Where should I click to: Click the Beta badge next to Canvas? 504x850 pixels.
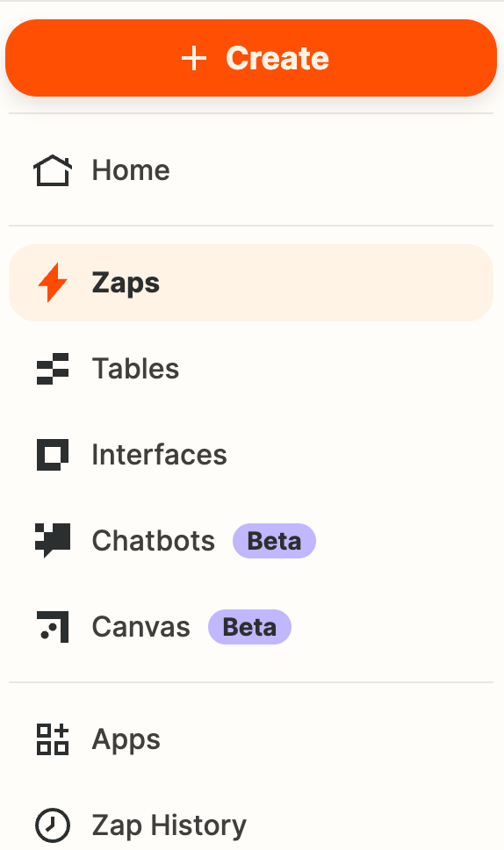[250, 627]
